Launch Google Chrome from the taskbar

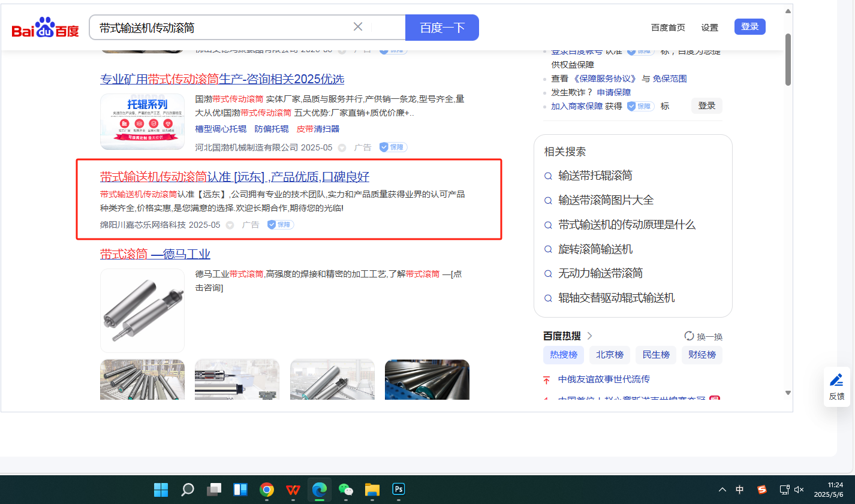267,490
